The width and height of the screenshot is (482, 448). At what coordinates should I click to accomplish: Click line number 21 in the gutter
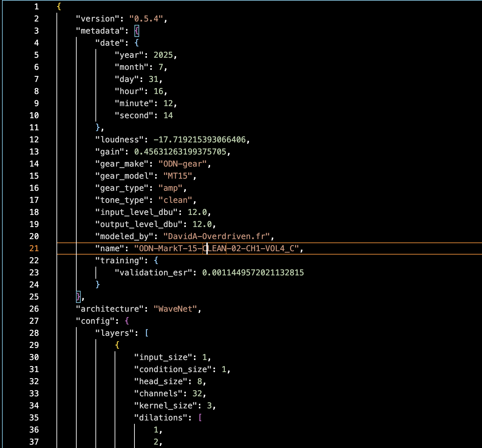[x=34, y=249]
